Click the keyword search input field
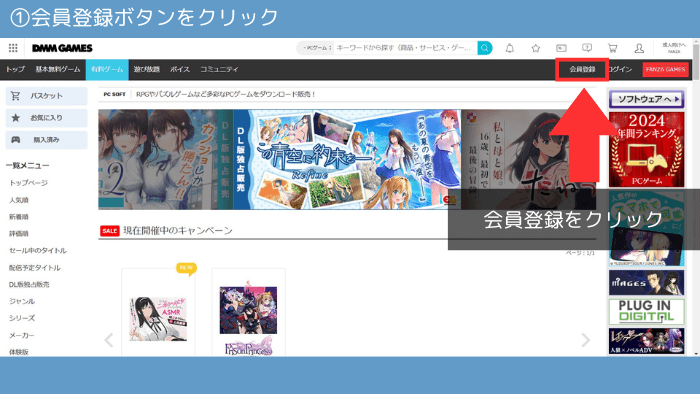Screen dimensions: 700x394 pos(405,48)
